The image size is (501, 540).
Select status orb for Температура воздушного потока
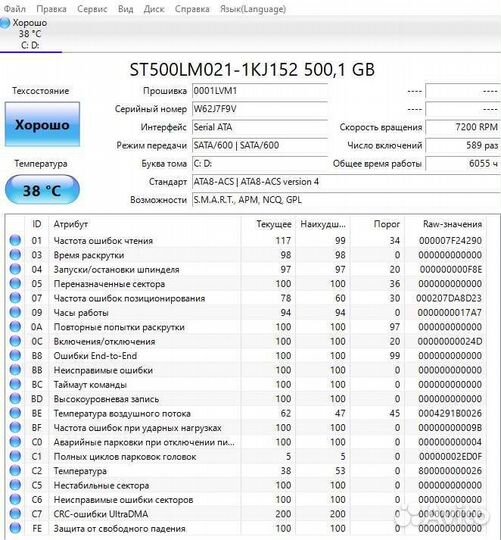click(x=15, y=413)
